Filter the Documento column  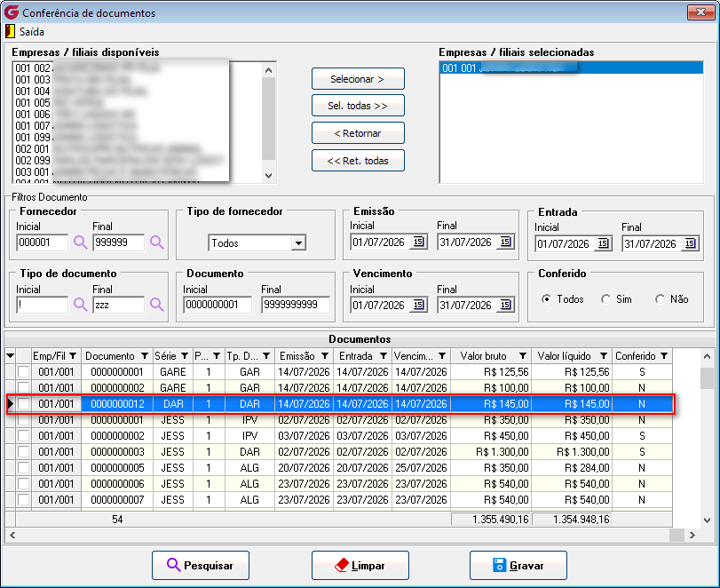[x=145, y=356]
